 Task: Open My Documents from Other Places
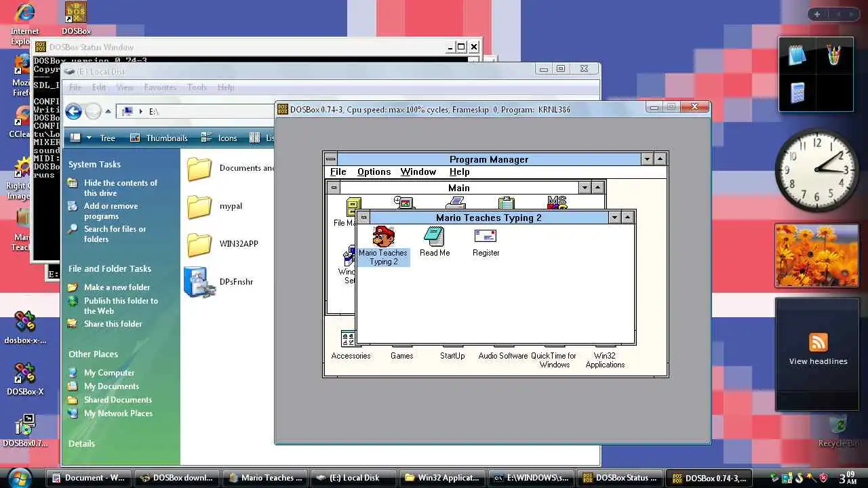pyautogui.click(x=111, y=386)
